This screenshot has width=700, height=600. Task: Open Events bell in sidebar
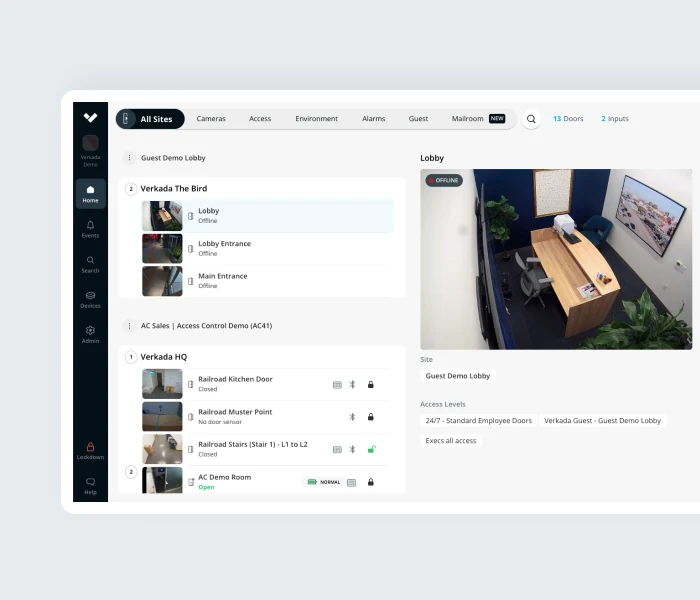tap(91, 229)
